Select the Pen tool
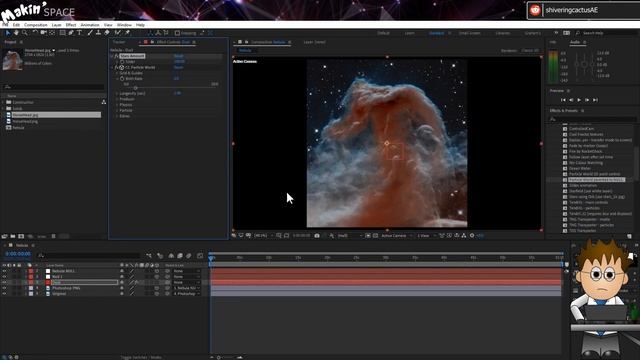This screenshot has height=360, width=640. coord(71,33)
